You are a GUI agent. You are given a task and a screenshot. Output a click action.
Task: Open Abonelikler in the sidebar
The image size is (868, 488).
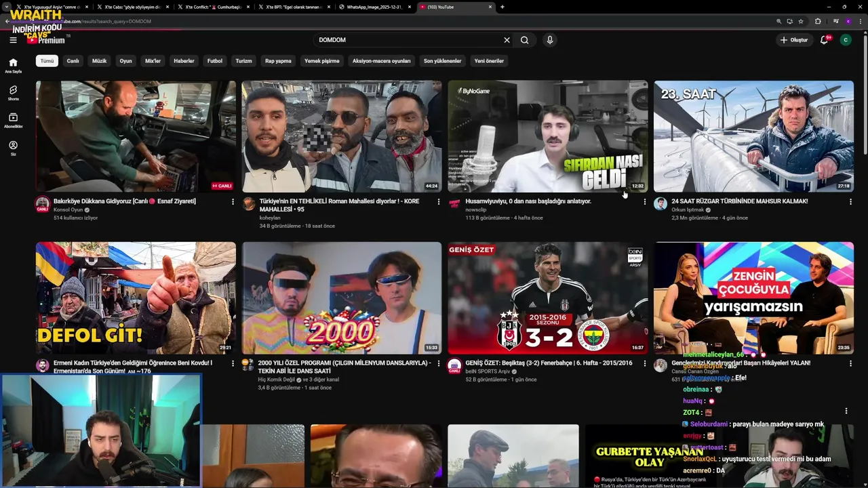[13, 121]
